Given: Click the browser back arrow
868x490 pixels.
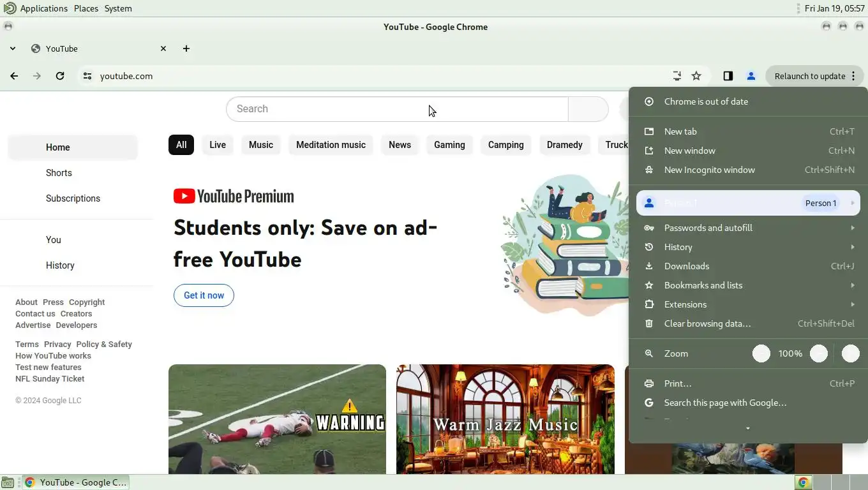Looking at the screenshot, I should click(x=14, y=76).
